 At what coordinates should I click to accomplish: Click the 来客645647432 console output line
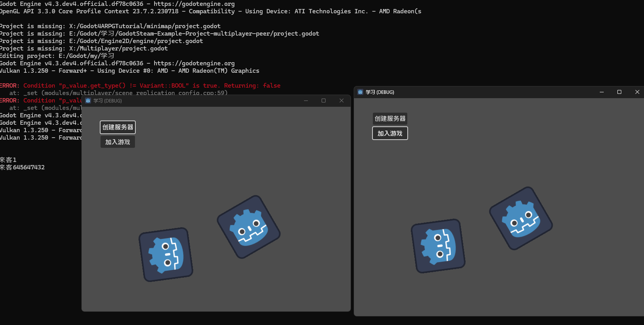(x=22, y=167)
